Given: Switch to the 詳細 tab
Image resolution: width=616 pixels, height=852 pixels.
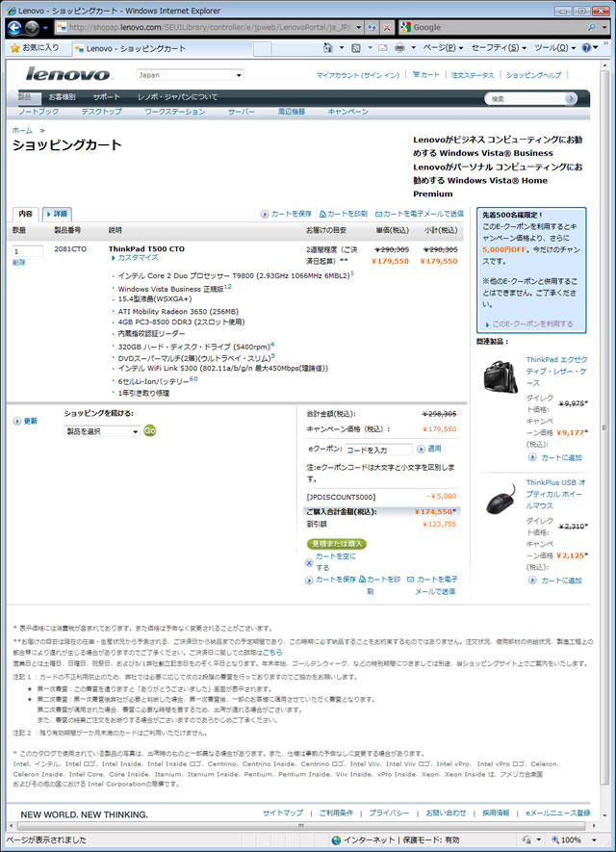Looking at the screenshot, I should (x=57, y=214).
